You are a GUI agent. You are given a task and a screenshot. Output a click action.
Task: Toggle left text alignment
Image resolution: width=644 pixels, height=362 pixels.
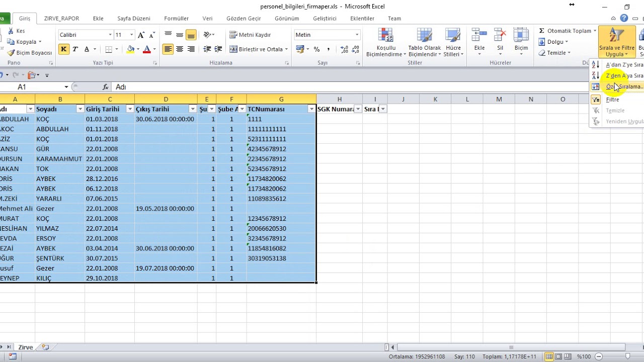point(168,49)
